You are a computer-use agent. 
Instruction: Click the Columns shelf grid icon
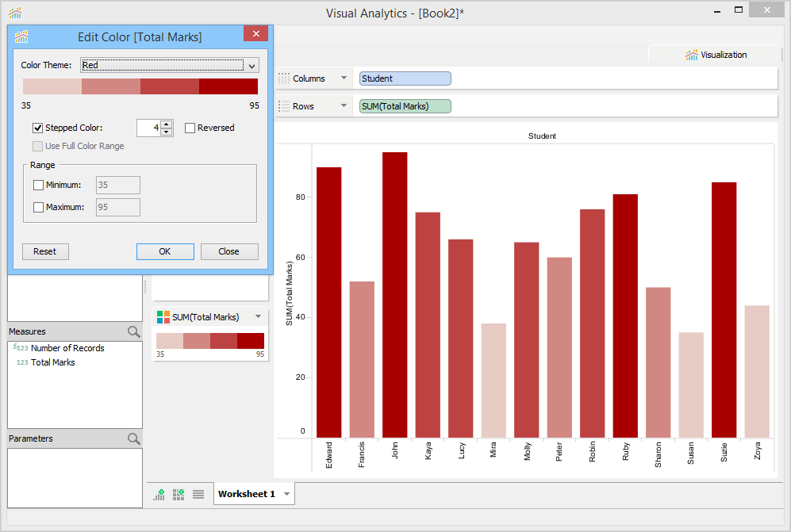click(284, 78)
